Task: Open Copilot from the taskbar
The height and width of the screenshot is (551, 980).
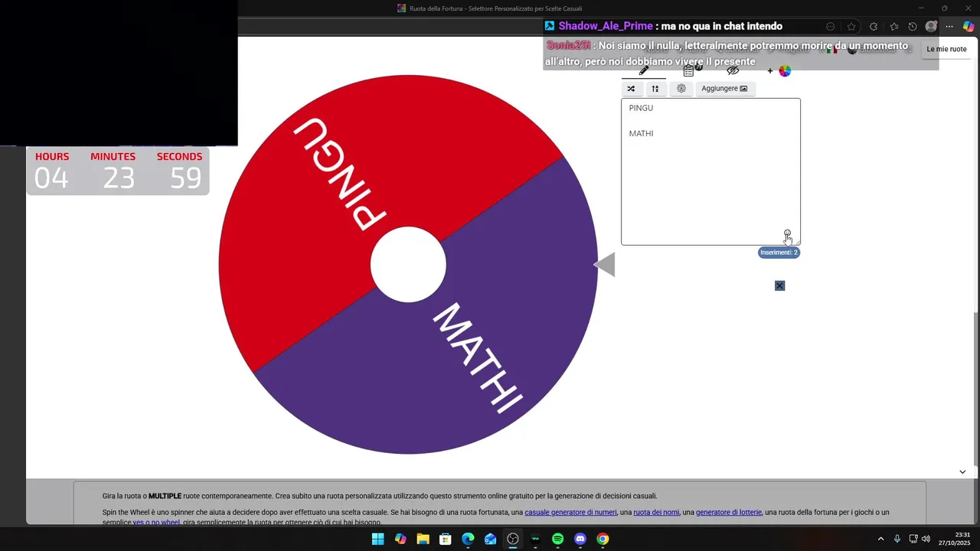Action: coord(400,539)
